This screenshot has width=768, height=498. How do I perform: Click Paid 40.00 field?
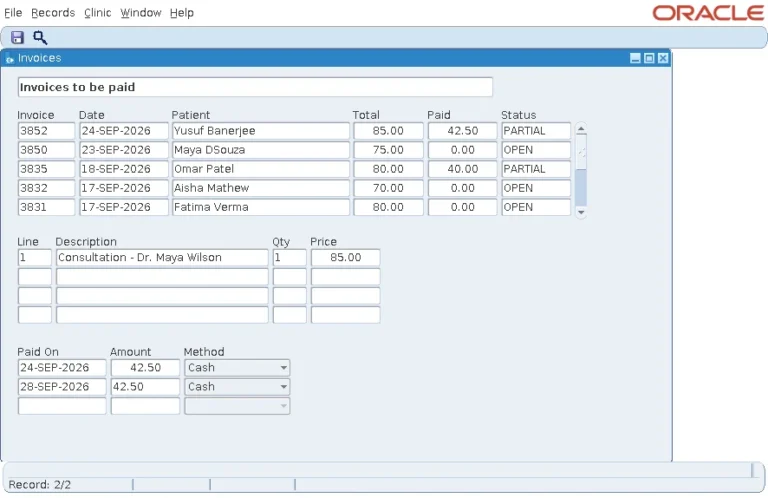[462, 169]
